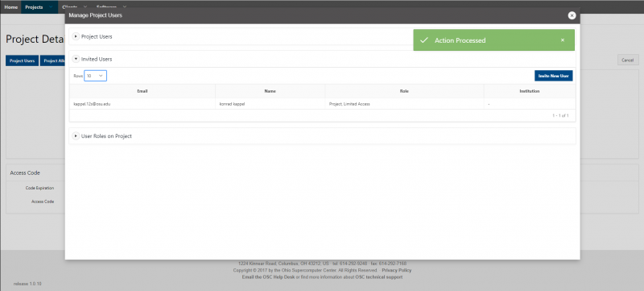The width and height of the screenshot is (644, 291).
Task: Open the Privacy Policy link in the footer
Action: pyautogui.click(x=396, y=271)
